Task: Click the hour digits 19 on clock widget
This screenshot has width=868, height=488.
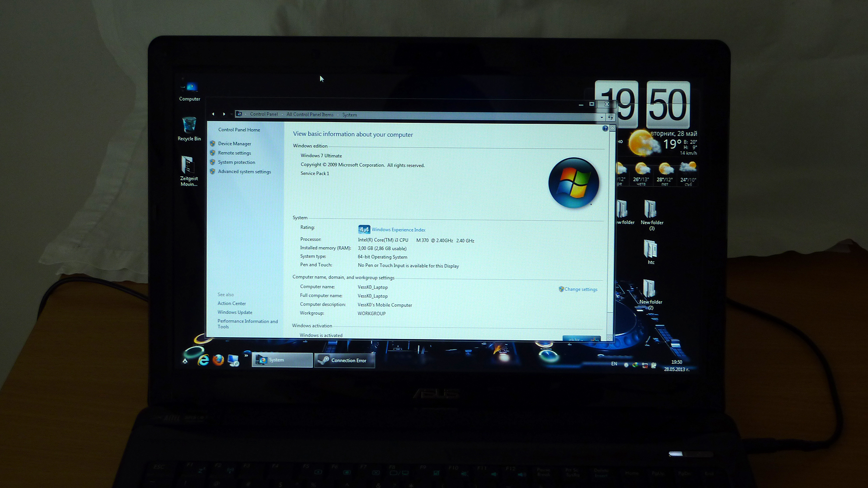Action: point(616,105)
